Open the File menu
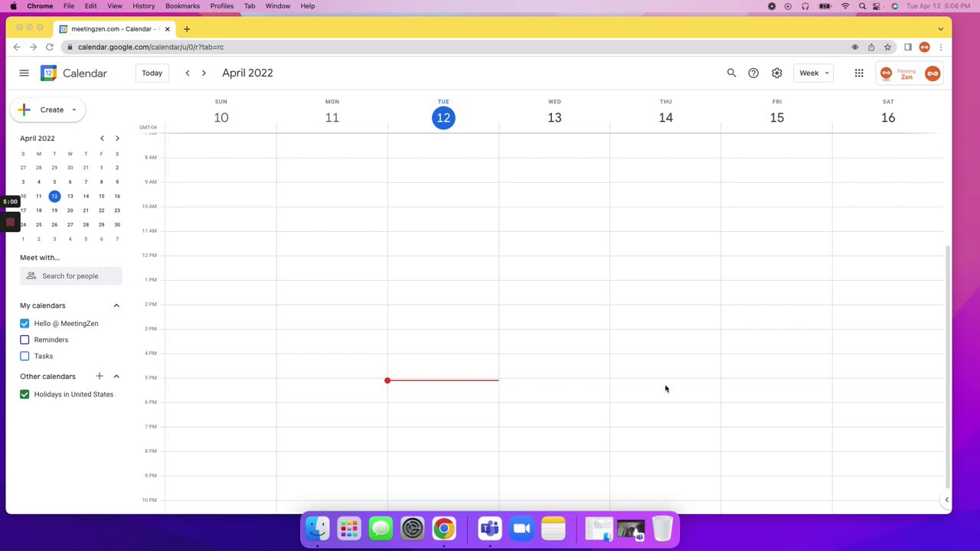 69,6
